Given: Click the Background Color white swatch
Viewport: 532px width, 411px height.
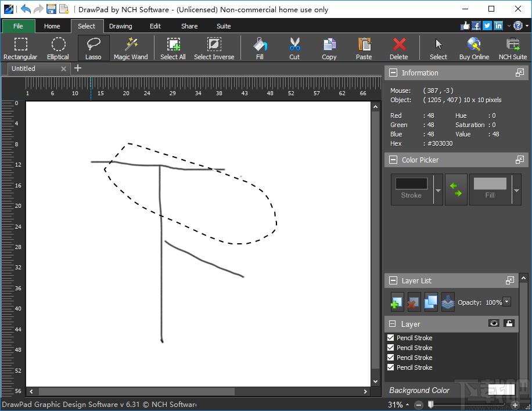Looking at the screenshot, I should pos(501,390).
